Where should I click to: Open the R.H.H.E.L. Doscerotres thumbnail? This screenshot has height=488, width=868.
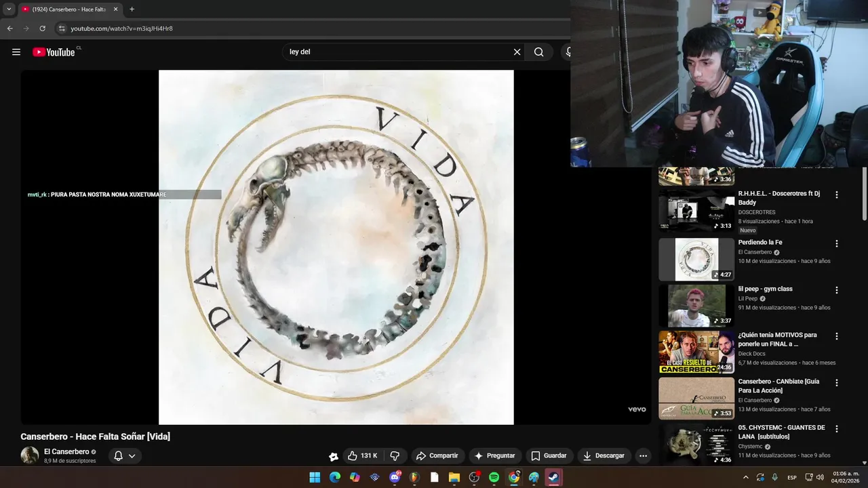pos(696,212)
